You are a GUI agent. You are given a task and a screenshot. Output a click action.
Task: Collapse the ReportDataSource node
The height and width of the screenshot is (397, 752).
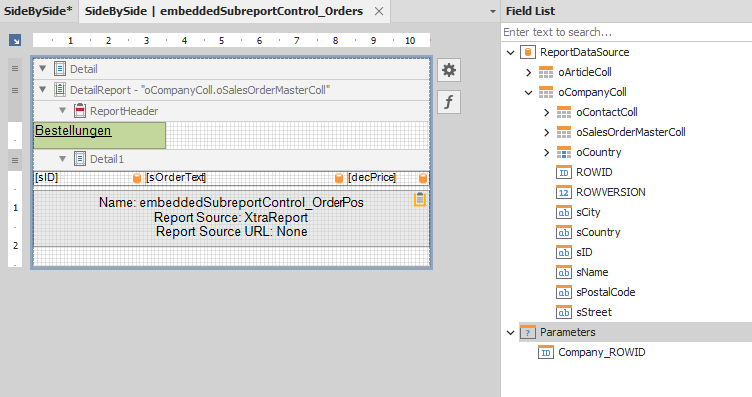[511, 52]
